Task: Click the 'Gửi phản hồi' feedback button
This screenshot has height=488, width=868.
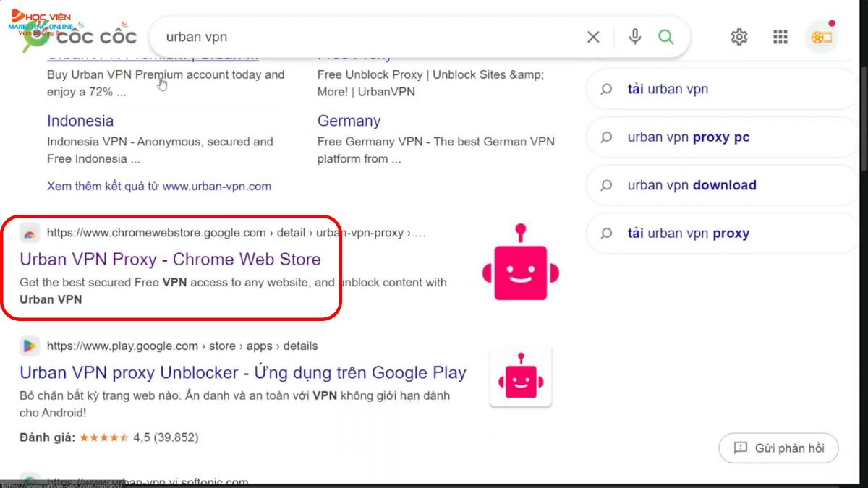Action: [x=778, y=448]
